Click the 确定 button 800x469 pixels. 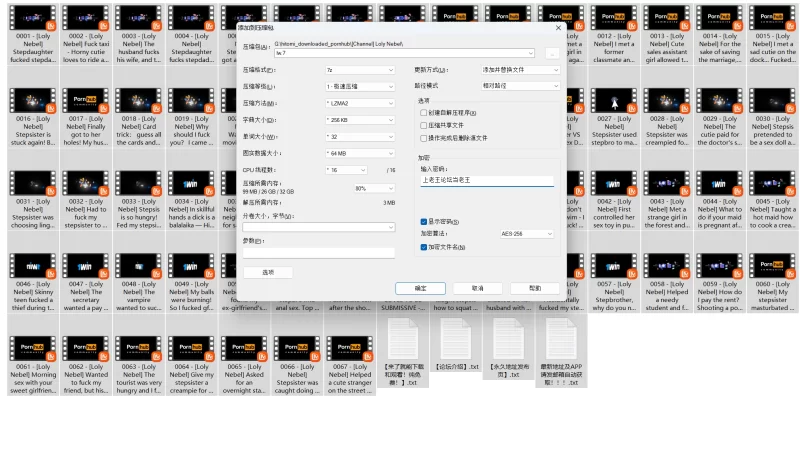[420, 288]
